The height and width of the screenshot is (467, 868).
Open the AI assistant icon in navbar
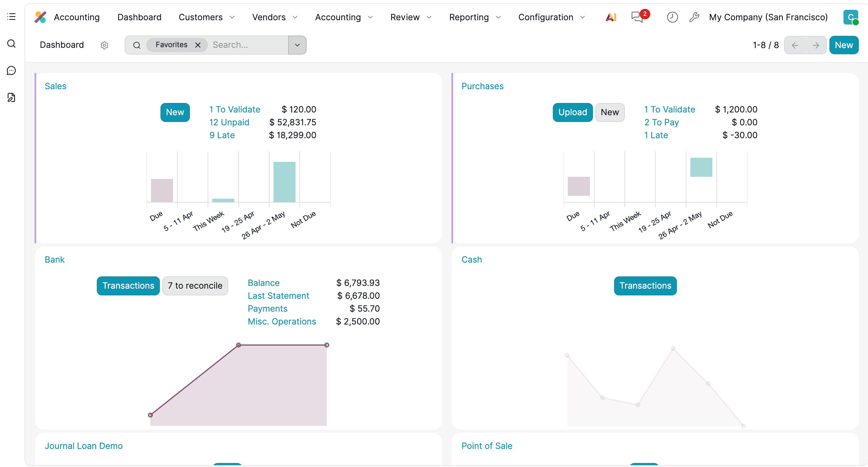pos(611,17)
